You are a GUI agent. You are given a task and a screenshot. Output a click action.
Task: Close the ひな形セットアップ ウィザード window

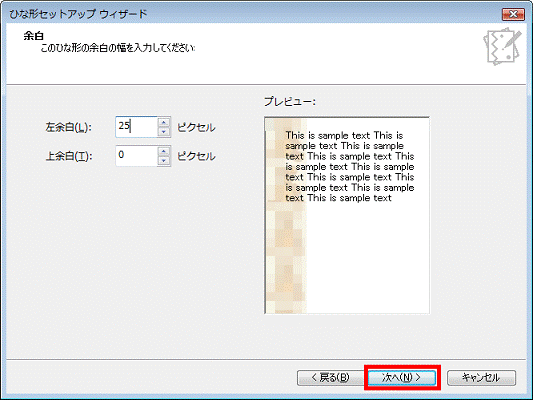pos(513,14)
